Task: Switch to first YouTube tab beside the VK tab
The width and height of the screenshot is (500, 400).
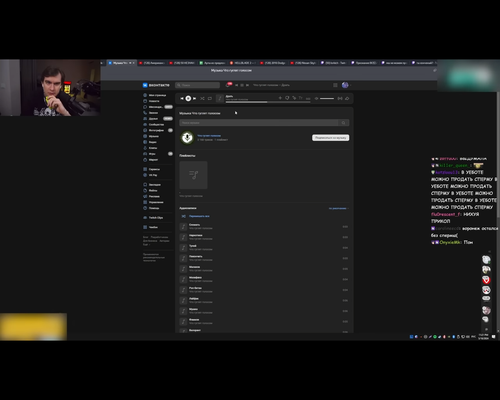Action: click(x=152, y=63)
